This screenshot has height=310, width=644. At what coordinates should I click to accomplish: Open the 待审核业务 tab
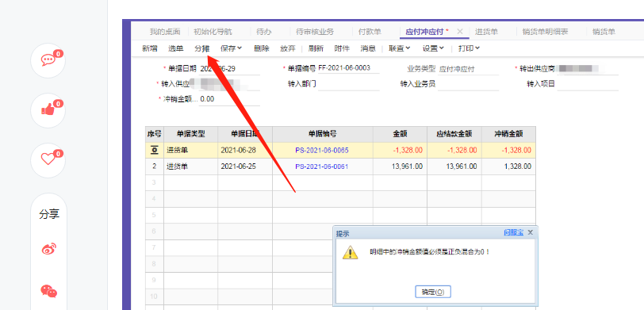[x=315, y=32]
